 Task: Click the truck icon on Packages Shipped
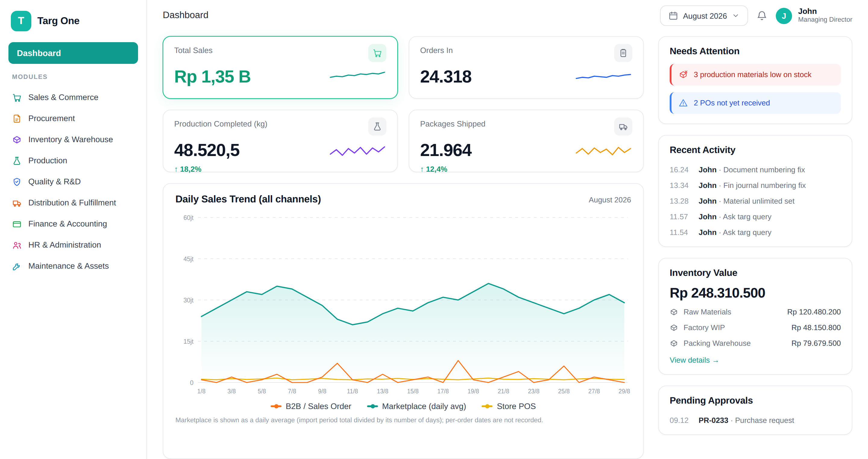coord(623,126)
